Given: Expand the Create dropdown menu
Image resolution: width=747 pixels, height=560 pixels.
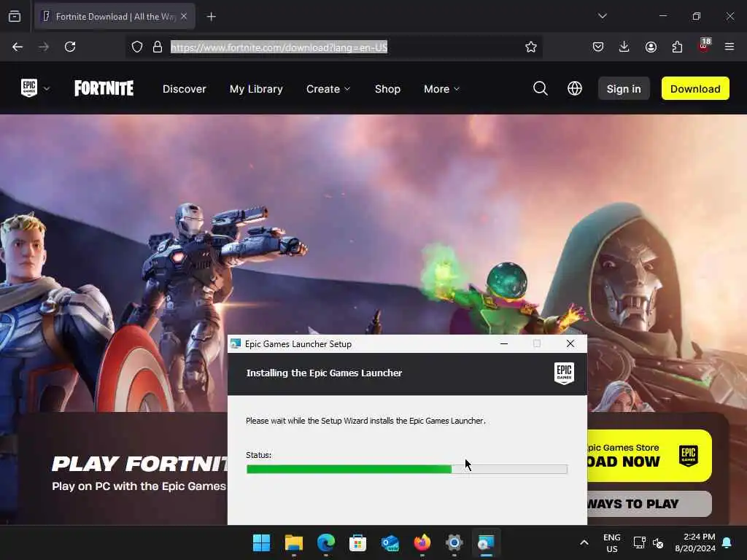Looking at the screenshot, I should [x=328, y=89].
